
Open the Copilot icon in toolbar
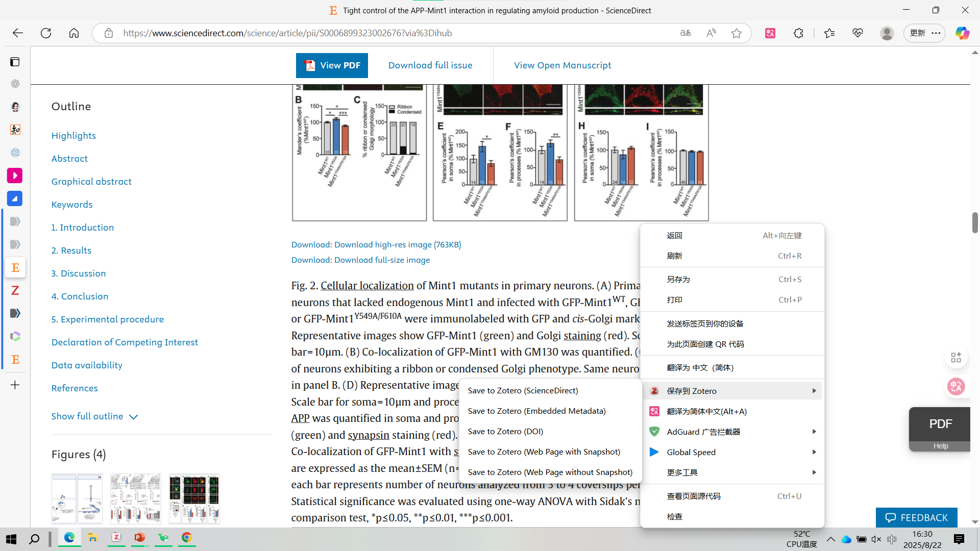962,33
